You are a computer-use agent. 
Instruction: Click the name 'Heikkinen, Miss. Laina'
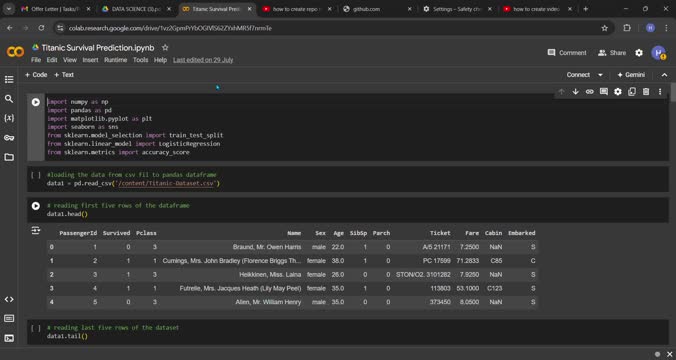pos(270,275)
